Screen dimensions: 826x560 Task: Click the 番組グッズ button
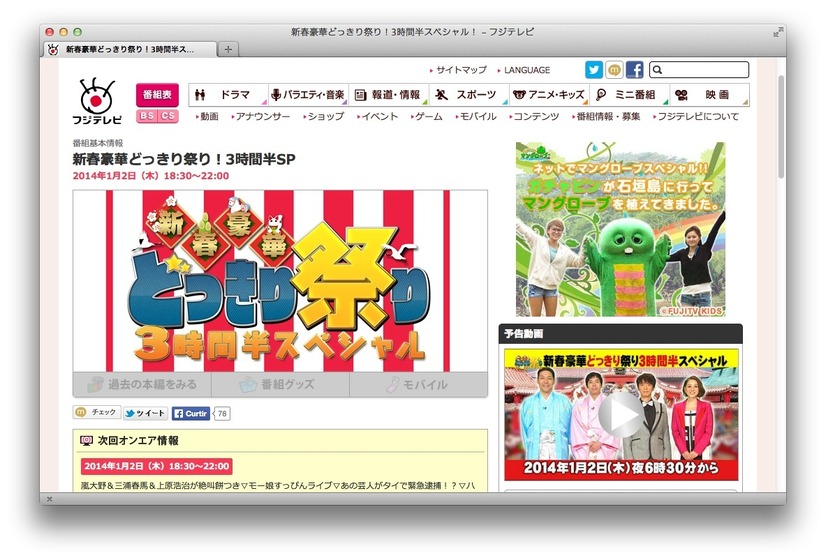[x=280, y=385]
